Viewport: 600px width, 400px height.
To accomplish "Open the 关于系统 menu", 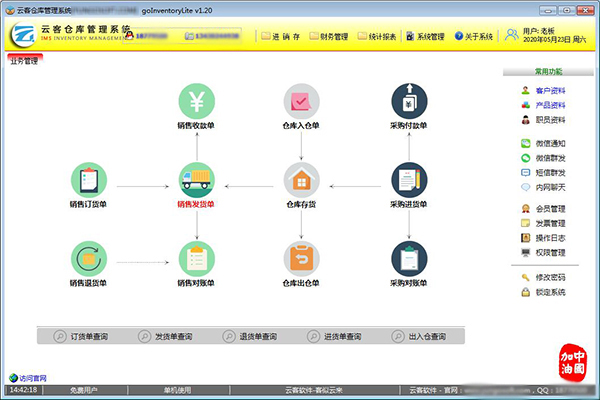I will [x=474, y=36].
